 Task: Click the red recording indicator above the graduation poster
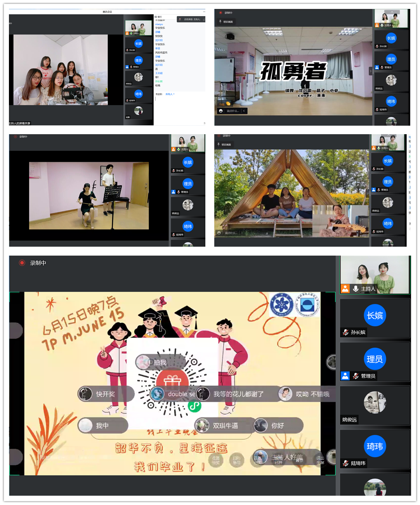(x=22, y=263)
